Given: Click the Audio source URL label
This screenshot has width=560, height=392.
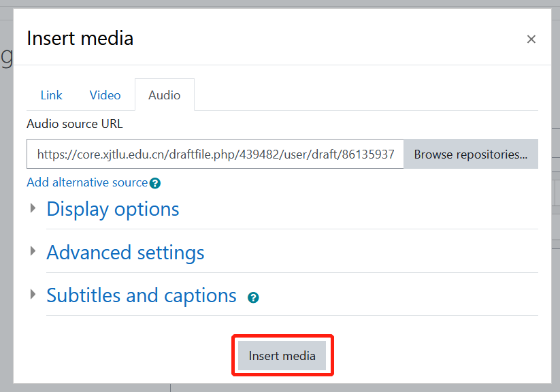Looking at the screenshot, I should click(x=75, y=124).
